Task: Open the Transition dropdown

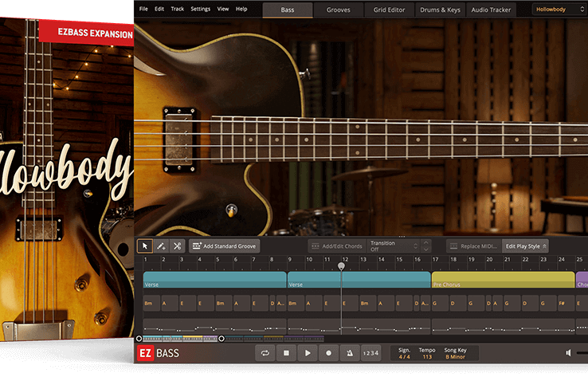Action: click(394, 246)
